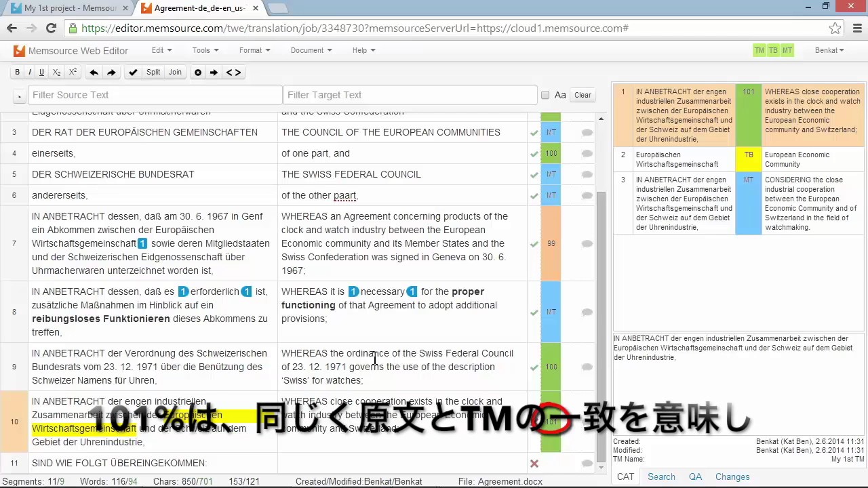The height and width of the screenshot is (488, 868).
Task: Apply superscript formatting
Action: 73,73
